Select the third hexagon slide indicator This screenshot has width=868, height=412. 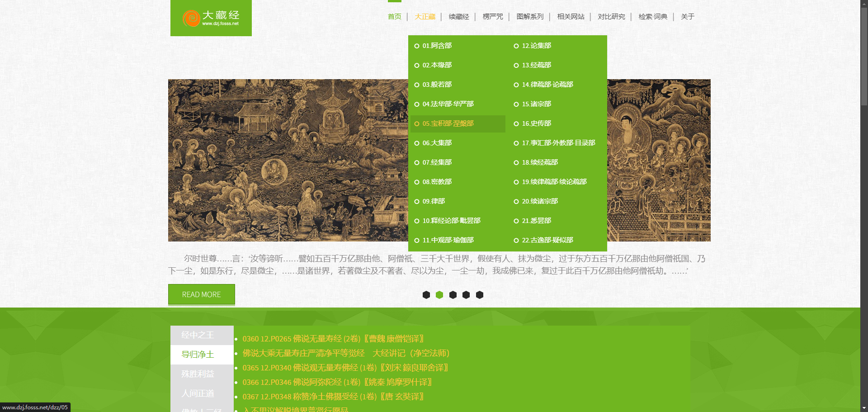click(453, 295)
